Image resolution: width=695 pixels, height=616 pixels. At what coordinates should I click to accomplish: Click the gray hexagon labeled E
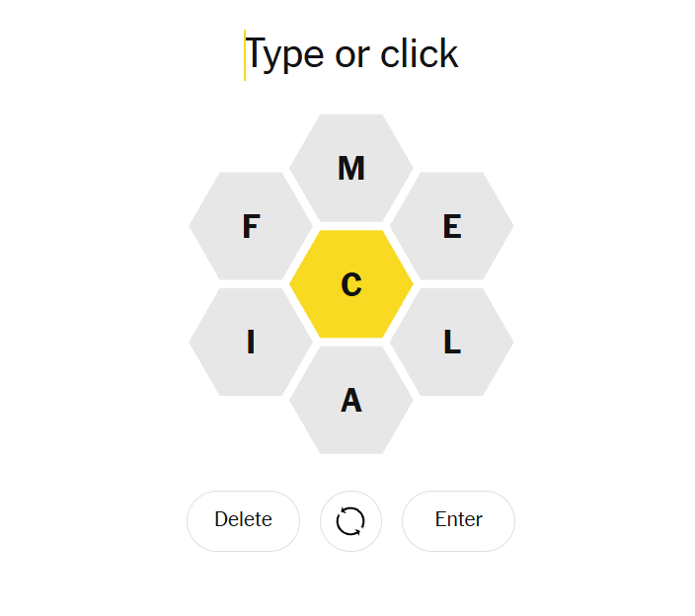pos(451,226)
